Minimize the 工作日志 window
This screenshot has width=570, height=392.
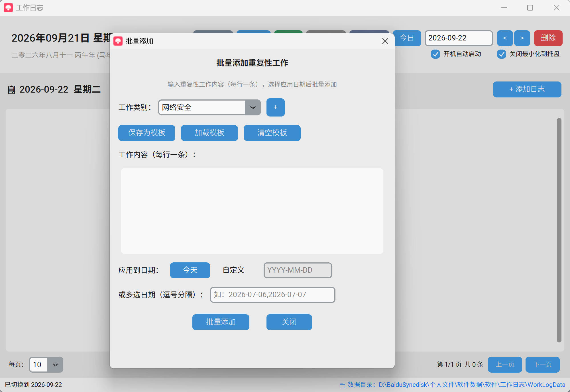pos(504,8)
